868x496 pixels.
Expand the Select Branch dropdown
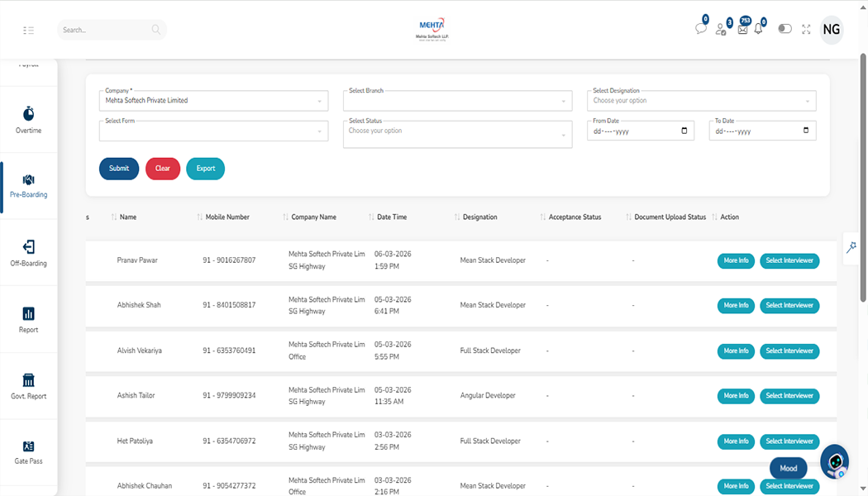(457, 101)
